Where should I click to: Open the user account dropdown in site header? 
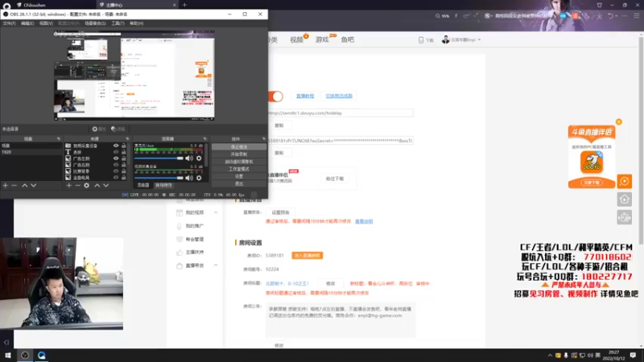point(460,39)
